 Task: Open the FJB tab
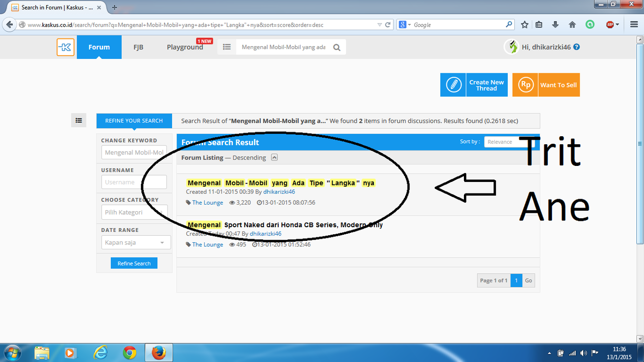[138, 47]
